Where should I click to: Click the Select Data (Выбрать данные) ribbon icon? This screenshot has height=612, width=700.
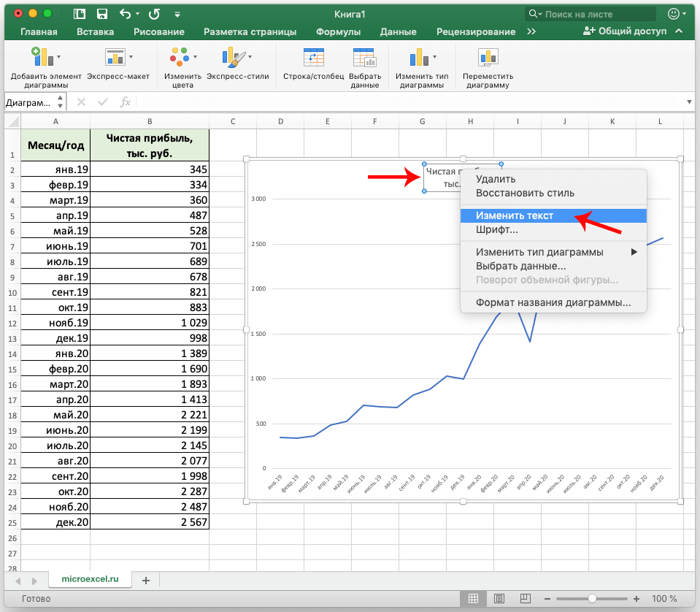364,57
